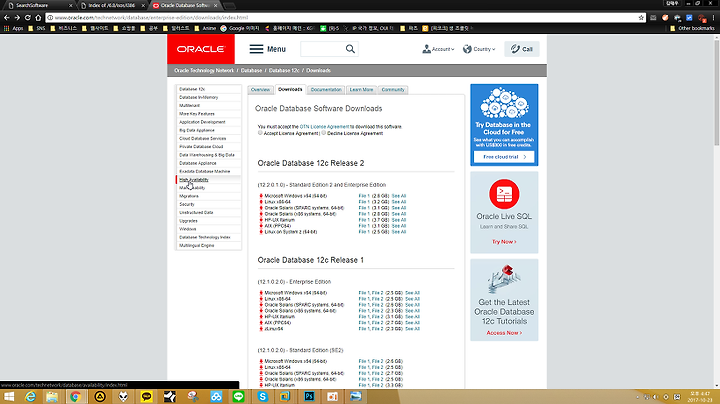Click the taskbar clock showing 4:47

coord(700,397)
